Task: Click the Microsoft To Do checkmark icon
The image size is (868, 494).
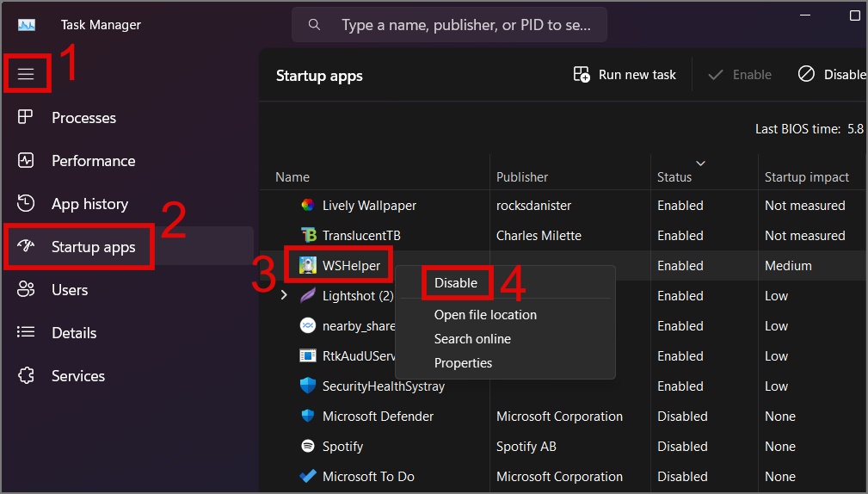Action: point(308,476)
